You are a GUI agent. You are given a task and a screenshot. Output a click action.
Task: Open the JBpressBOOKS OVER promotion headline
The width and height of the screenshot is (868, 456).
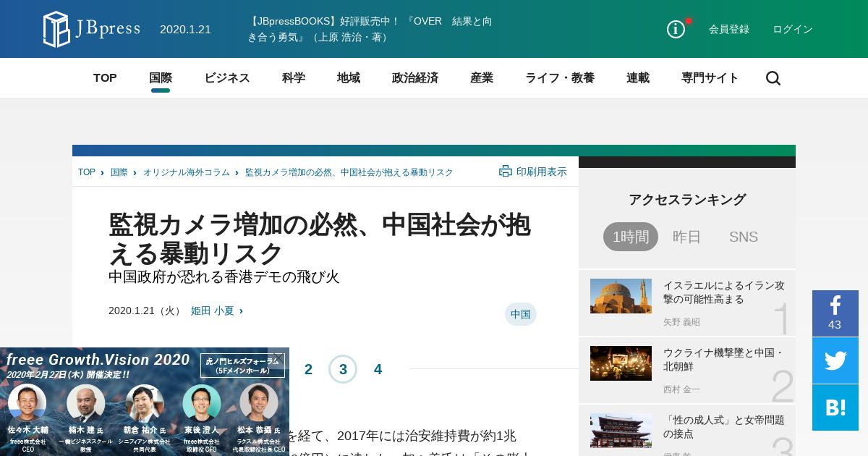click(370, 29)
